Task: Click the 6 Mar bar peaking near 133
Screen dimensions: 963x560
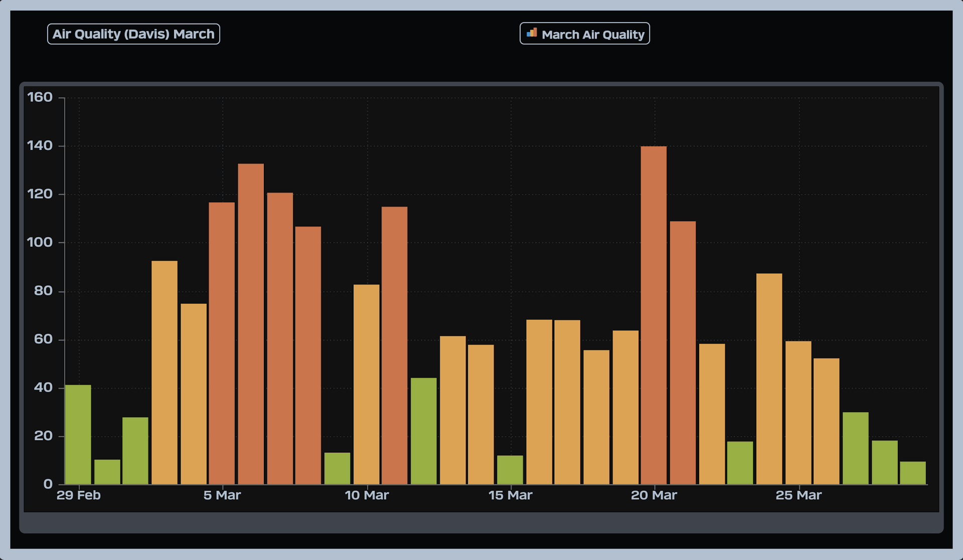Action: 251,324
